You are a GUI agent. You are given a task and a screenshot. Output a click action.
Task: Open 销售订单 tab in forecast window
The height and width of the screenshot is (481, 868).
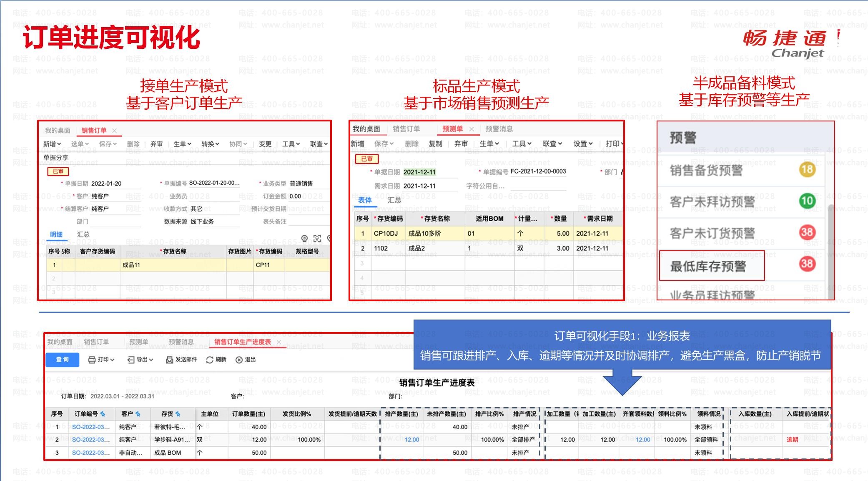pos(406,129)
